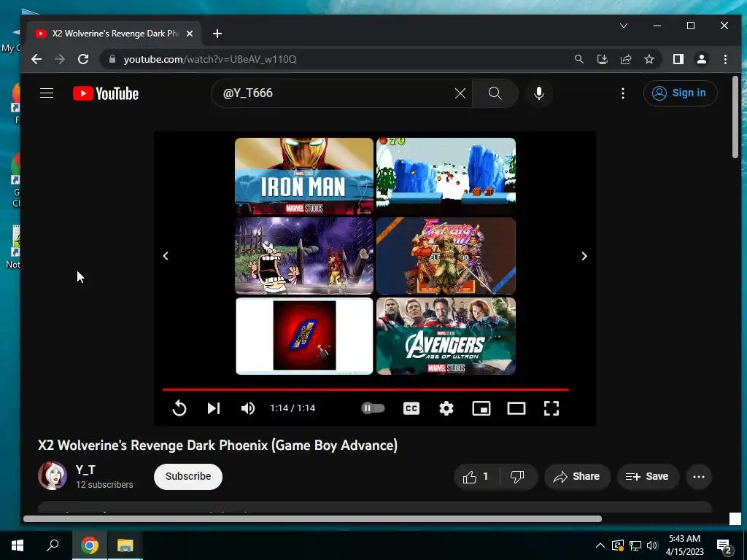Open a new tab
Screen dimensions: 747x560
tap(217, 34)
